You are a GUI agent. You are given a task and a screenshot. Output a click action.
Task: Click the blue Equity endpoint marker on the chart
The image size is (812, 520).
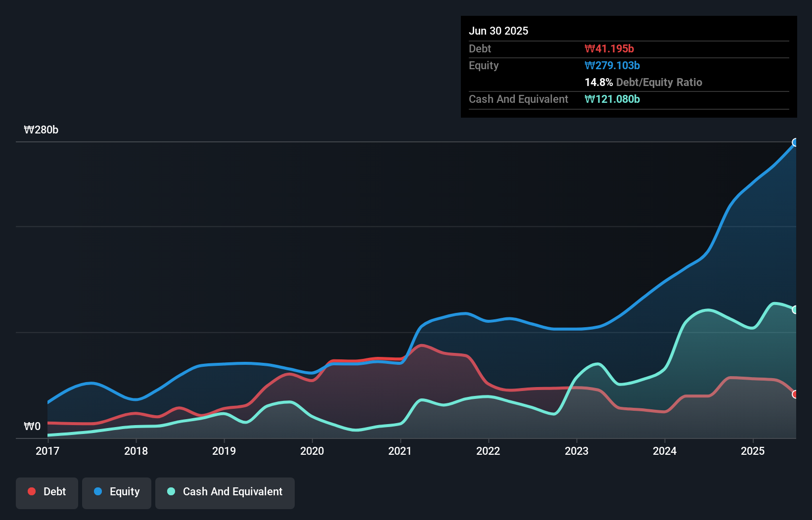pyautogui.click(x=795, y=143)
